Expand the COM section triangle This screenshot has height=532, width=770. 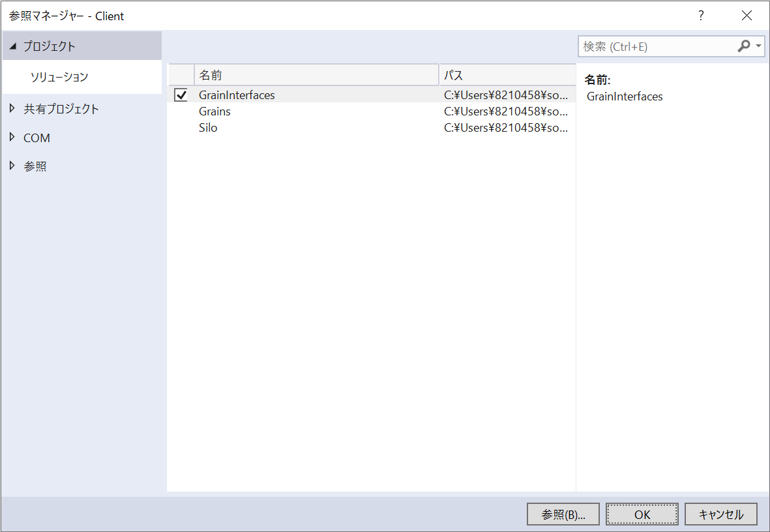click(x=12, y=137)
